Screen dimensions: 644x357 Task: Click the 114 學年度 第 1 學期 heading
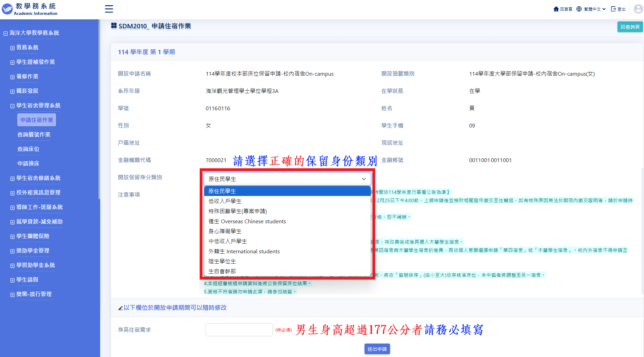point(146,52)
